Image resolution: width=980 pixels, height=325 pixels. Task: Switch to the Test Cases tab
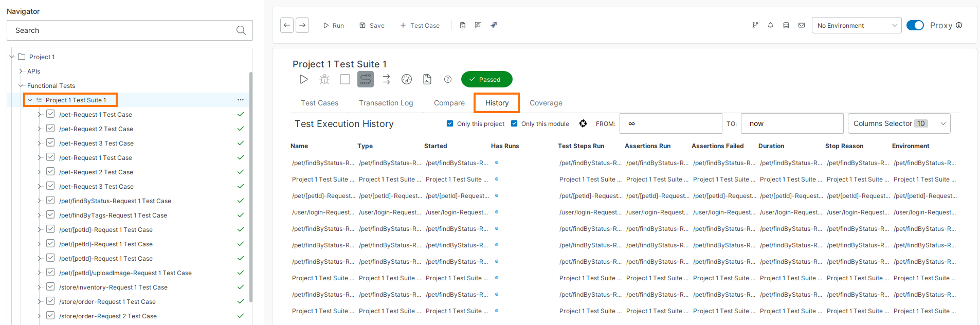(320, 103)
